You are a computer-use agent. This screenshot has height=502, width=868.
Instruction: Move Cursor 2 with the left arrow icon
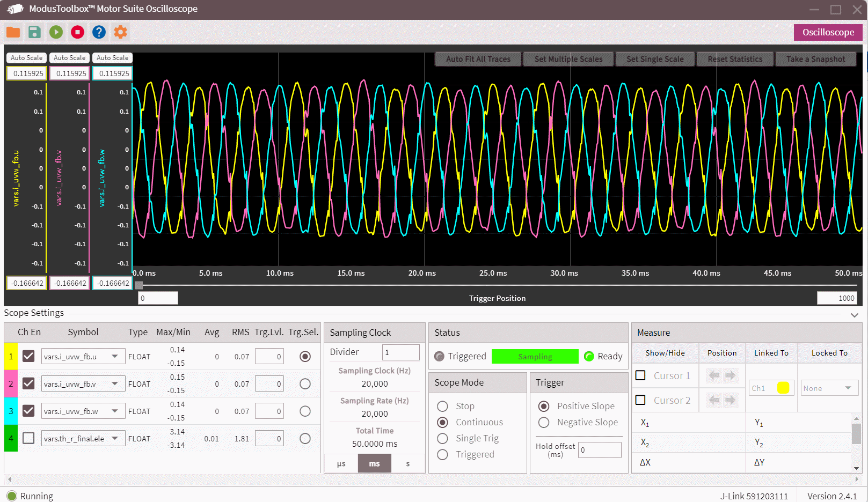click(714, 400)
